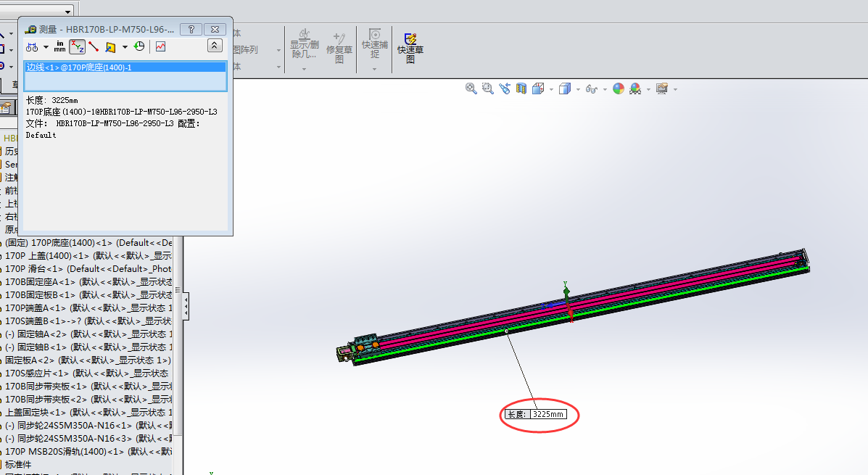The image size is (868, 475).
Task: Select 同步轮24S5M350A-N16<3> in the tree
Action: (x=88, y=439)
